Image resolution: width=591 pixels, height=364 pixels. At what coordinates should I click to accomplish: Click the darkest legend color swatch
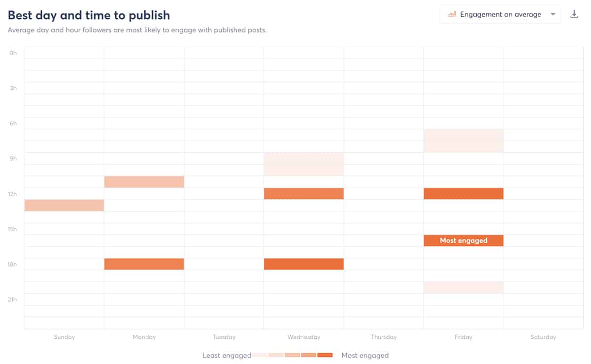tap(325, 355)
